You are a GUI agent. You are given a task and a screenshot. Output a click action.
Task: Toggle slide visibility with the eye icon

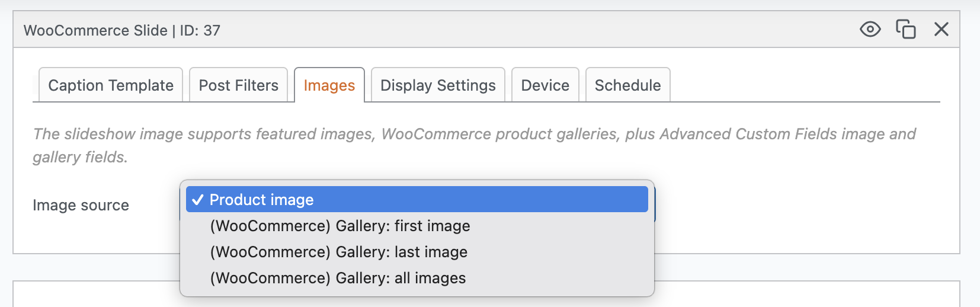pyautogui.click(x=870, y=29)
